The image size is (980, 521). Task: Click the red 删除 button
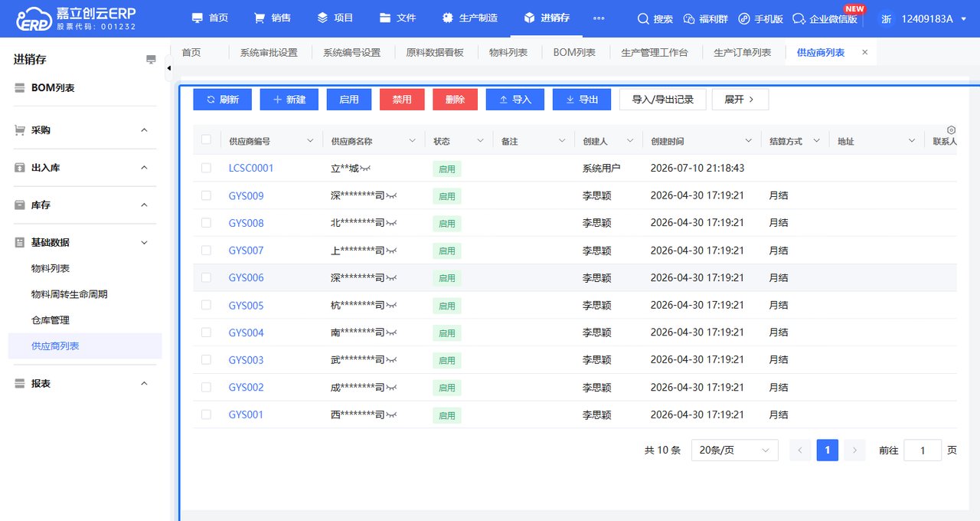tap(455, 100)
